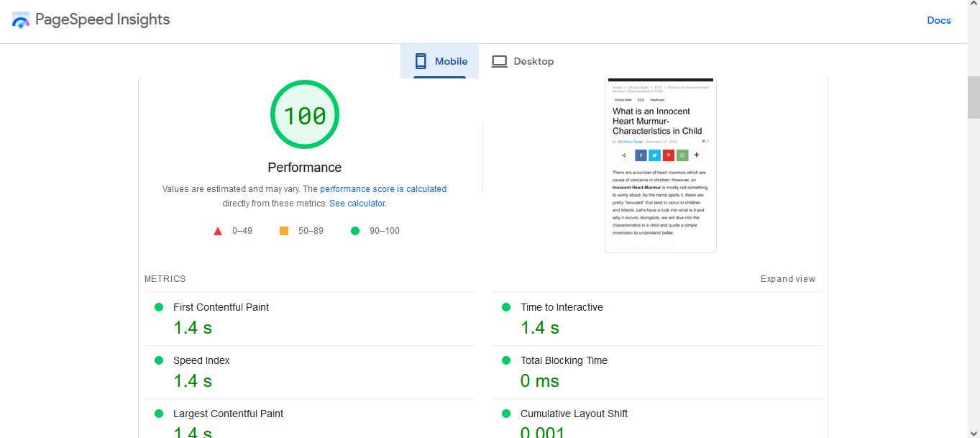Open the performance score is calculated link
The image size is (980, 438).
383,189
